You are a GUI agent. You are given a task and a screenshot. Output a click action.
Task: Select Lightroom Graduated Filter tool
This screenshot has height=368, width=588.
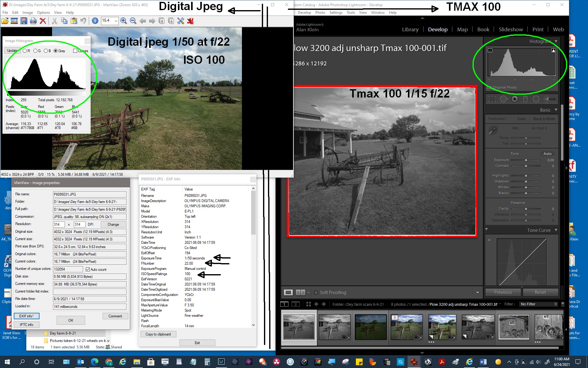(525, 99)
